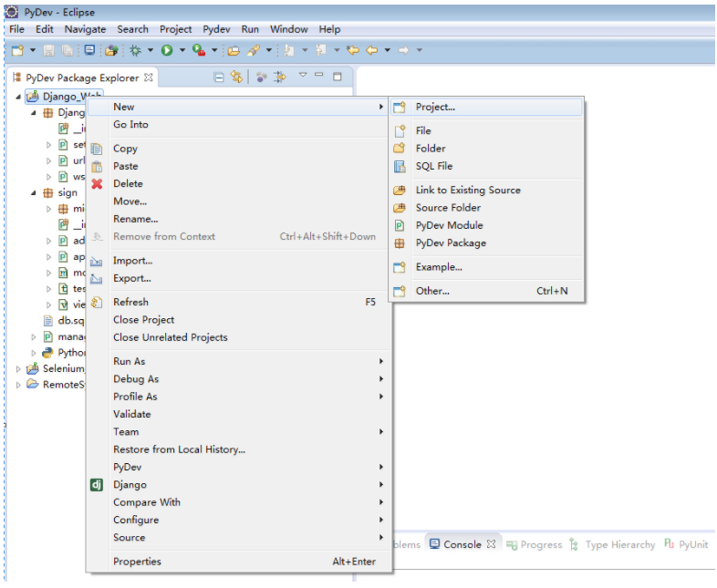Choose Rename... in context menu
This screenshot has width=717, height=588.
tap(238, 219)
